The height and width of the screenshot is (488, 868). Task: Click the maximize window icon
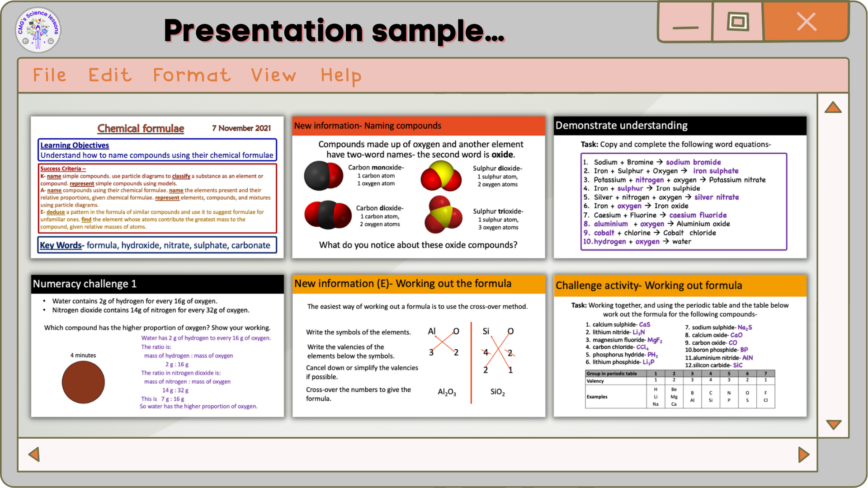click(738, 21)
